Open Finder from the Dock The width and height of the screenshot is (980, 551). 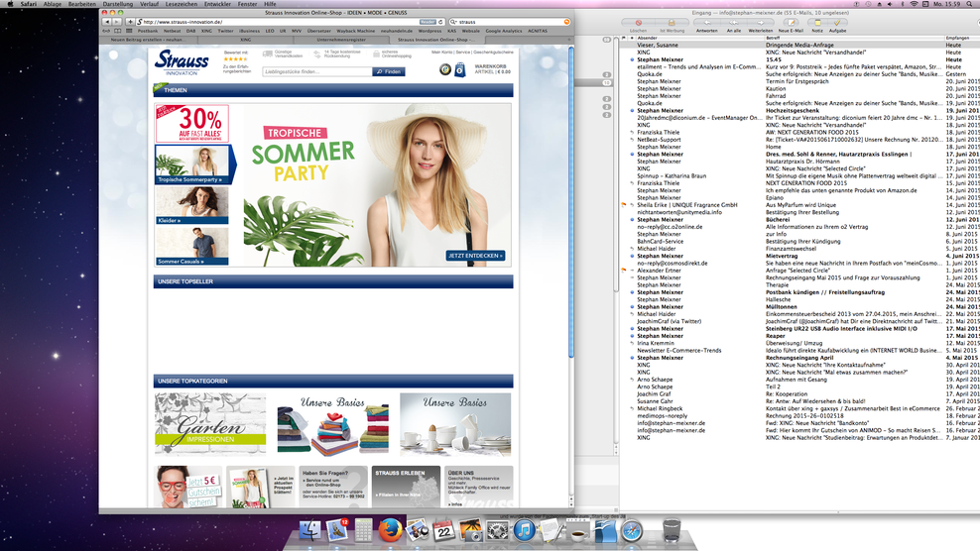(309, 530)
